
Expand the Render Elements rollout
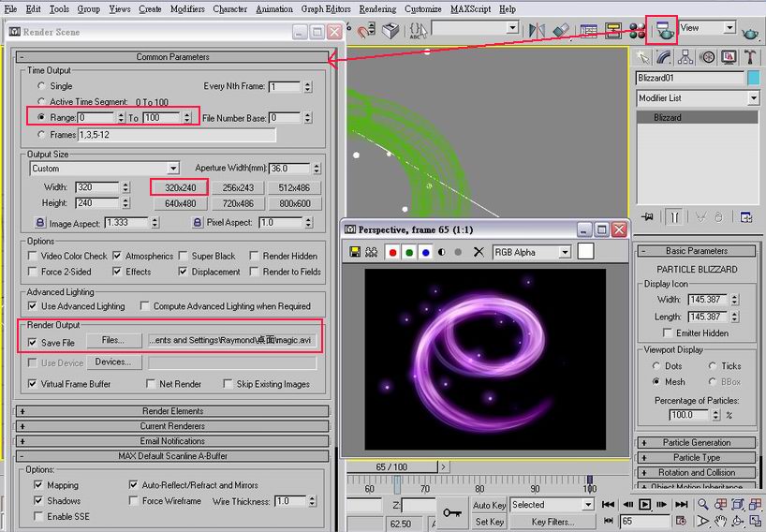[x=173, y=411]
